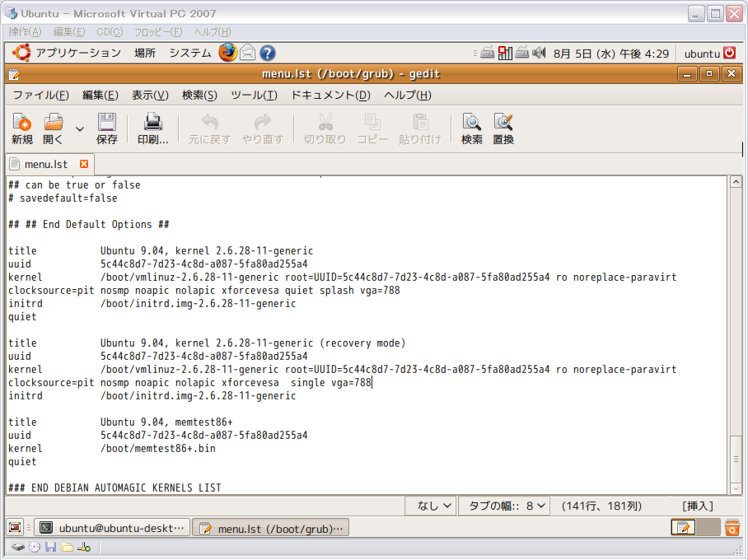Click the volume speaker icon in panel
The height and width of the screenshot is (560, 748).
[x=539, y=53]
